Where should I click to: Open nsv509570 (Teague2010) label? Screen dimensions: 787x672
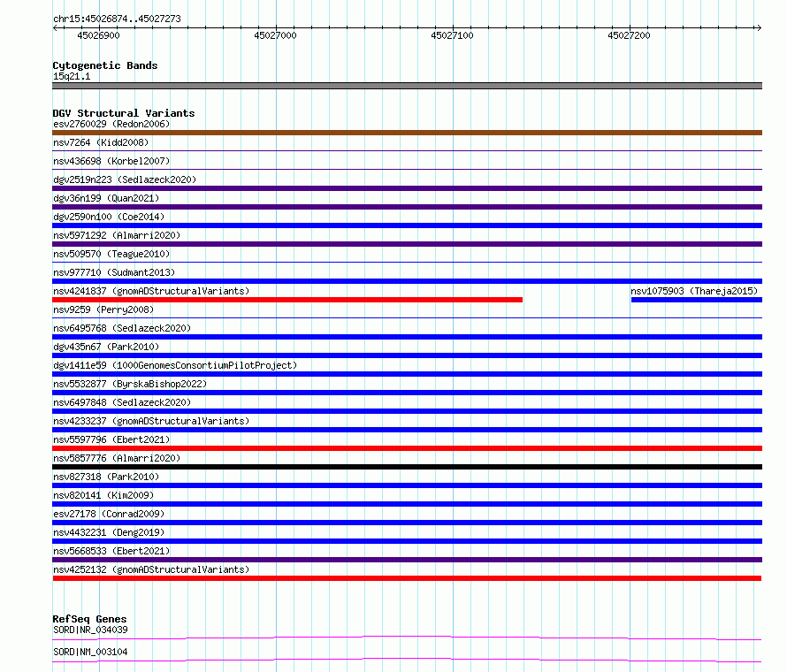111,254
